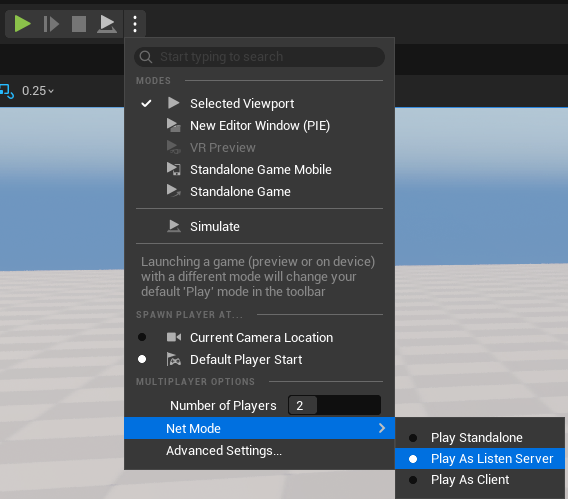Image resolution: width=568 pixels, height=499 pixels.
Task: Click the camera icon for Current Camera Location
Action: click(x=174, y=337)
